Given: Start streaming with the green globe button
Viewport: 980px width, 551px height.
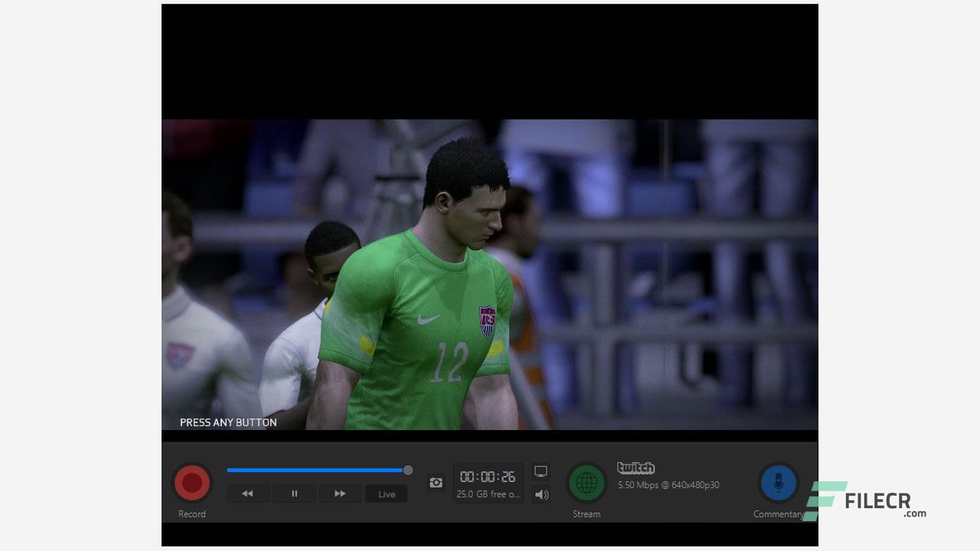Looking at the screenshot, I should (586, 483).
